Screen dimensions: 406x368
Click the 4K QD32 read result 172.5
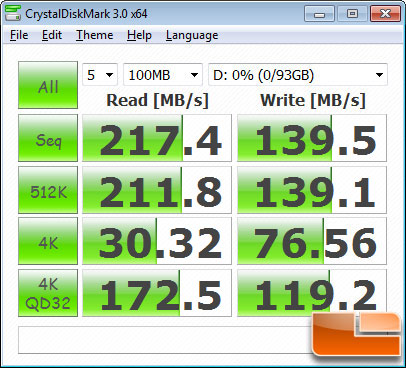157,293
